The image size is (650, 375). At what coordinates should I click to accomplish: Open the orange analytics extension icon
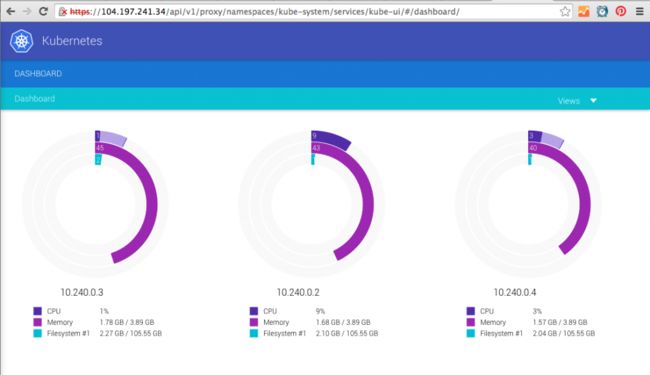(584, 11)
